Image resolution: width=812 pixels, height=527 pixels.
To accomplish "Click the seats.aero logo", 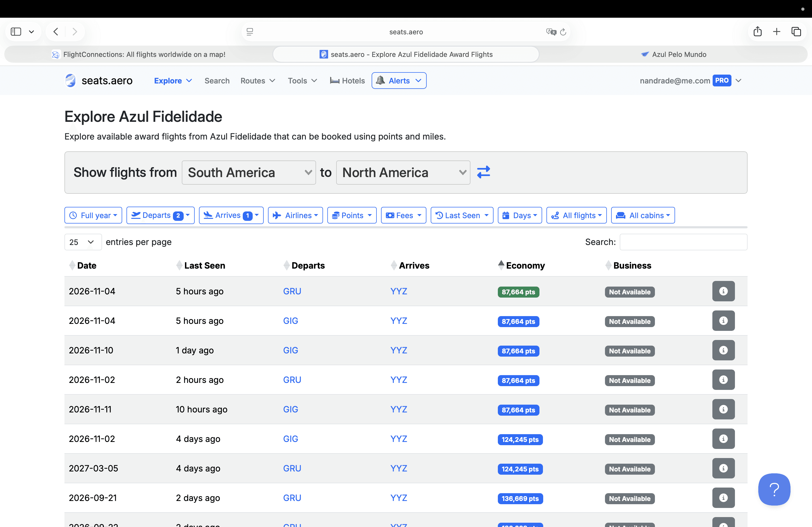I will point(99,80).
